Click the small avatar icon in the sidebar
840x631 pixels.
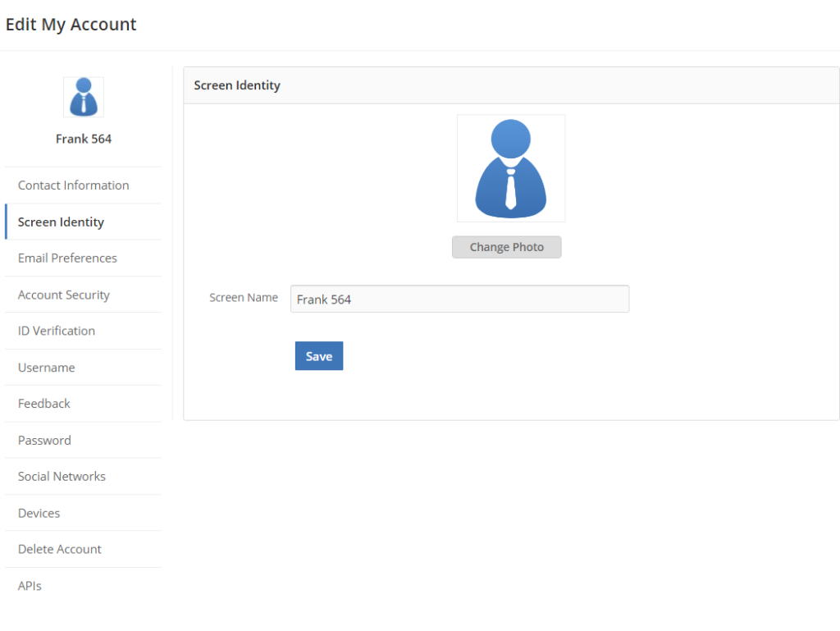tap(84, 98)
